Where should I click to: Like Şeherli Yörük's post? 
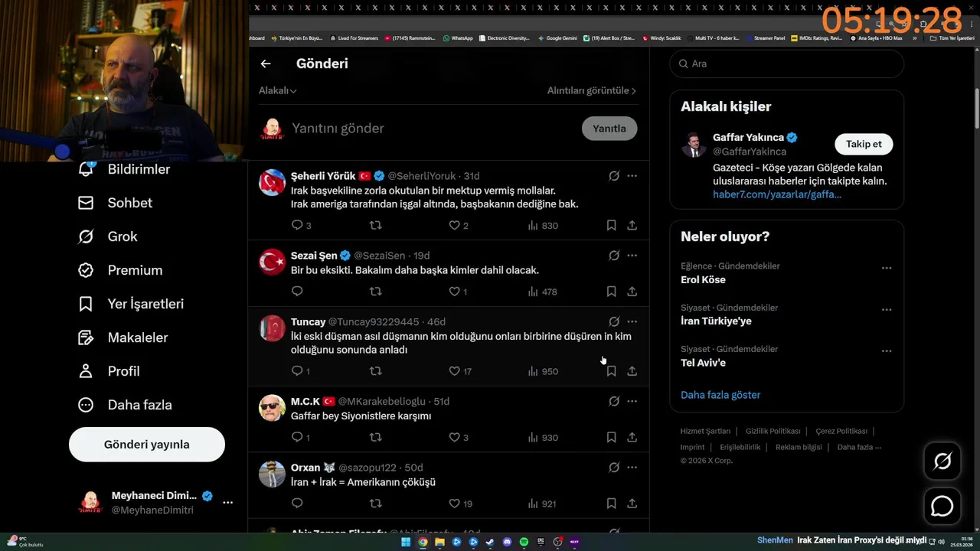[454, 225]
